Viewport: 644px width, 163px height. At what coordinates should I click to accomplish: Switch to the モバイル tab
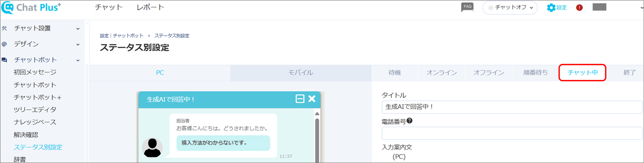[301, 73]
